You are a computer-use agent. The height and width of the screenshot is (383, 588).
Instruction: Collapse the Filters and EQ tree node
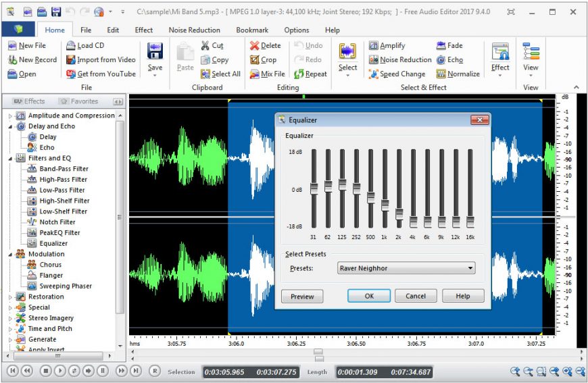tap(10, 158)
